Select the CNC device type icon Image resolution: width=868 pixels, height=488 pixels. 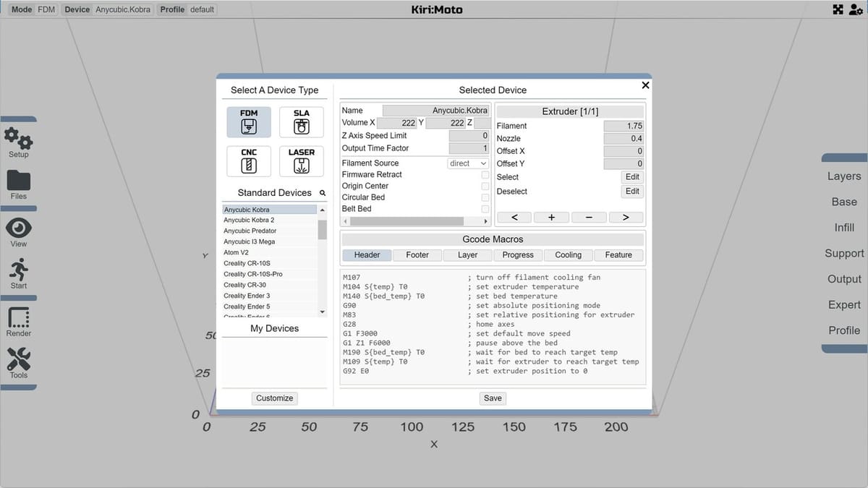click(x=249, y=161)
